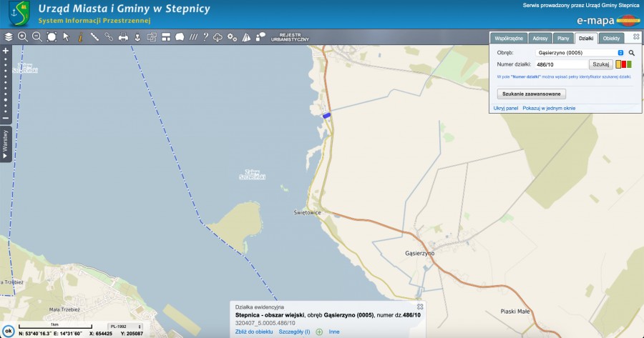Image resolution: width=644 pixels, height=338 pixels.
Task: Click the Zbliż do obiektu link
Action: (x=254, y=332)
